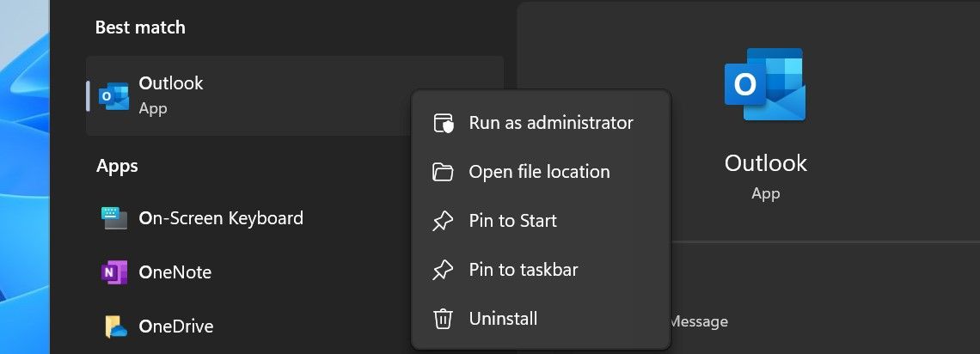Image resolution: width=980 pixels, height=354 pixels.
Task: Select the Pin to Start text option
Action: tap(512, 221)
